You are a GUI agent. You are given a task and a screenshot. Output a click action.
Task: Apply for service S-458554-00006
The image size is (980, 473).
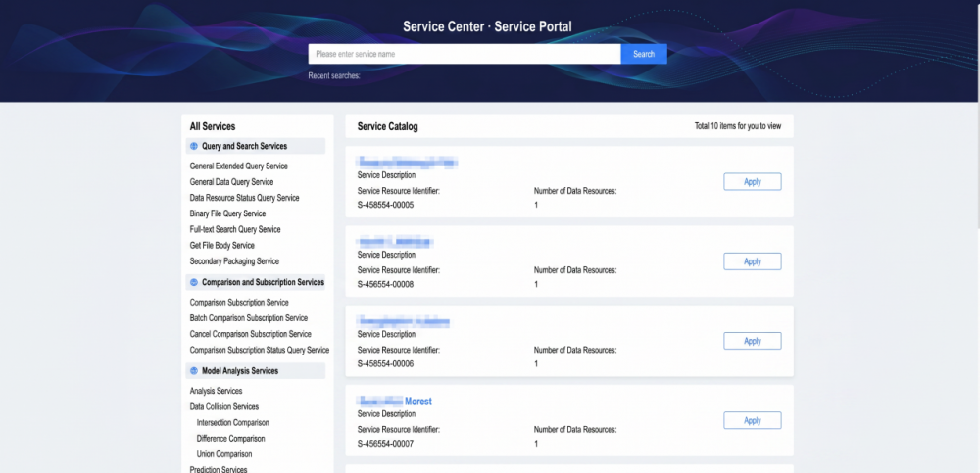pos(753,341)
